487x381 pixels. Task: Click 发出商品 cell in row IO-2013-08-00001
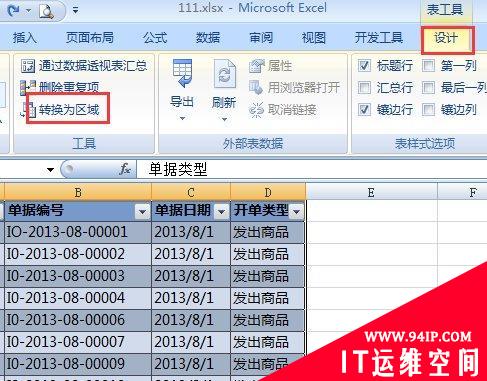pos(268,232)
